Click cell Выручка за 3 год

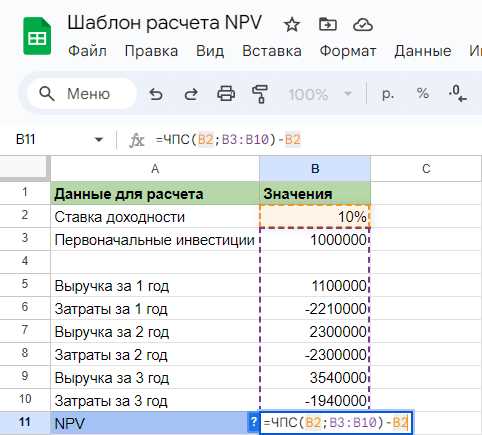(155, 377)
